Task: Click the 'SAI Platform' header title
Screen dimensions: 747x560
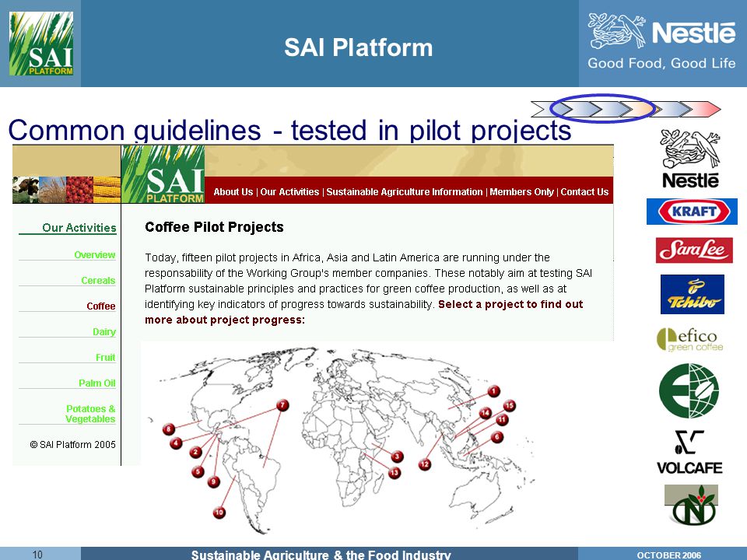Action: [358, 47]
